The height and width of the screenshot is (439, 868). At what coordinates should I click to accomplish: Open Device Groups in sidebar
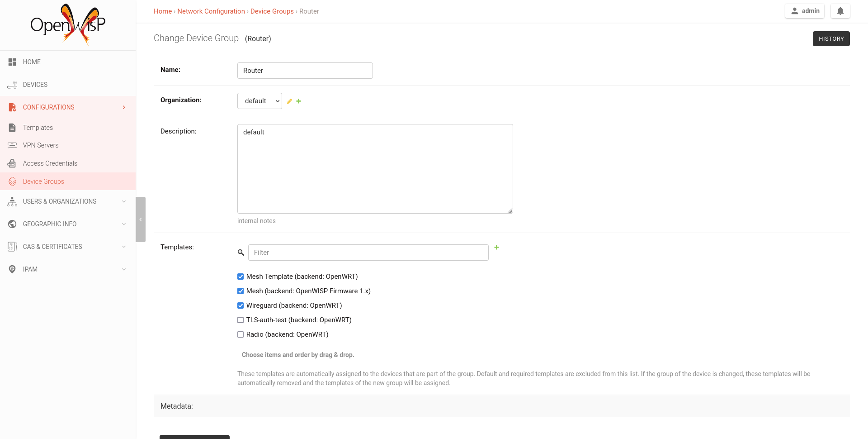point(68,181)
